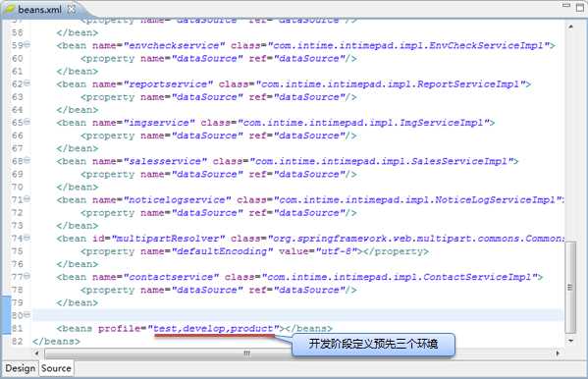Switch to the Source tab

pos(56,368)
